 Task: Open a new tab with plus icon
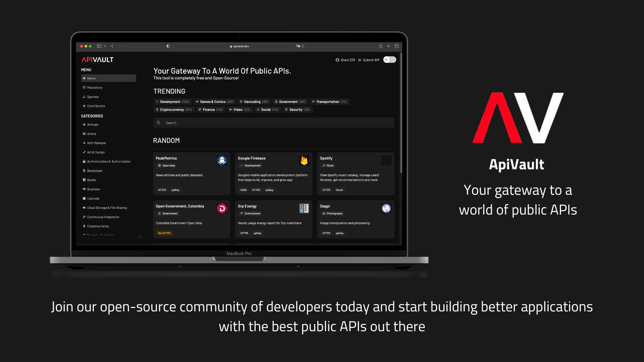point(388,46)
